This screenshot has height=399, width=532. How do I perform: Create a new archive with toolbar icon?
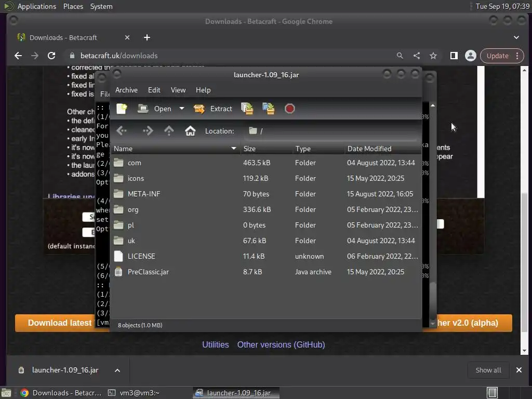click(122, 109)
